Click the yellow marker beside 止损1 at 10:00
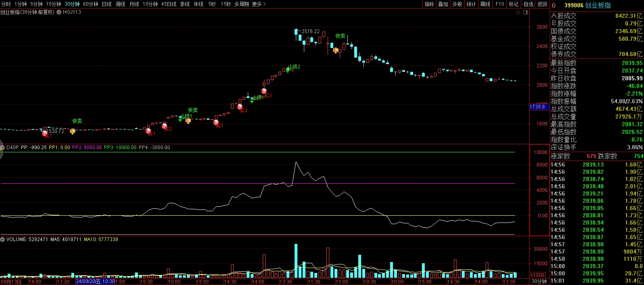 pyautogui.click(x=188, y=121)
